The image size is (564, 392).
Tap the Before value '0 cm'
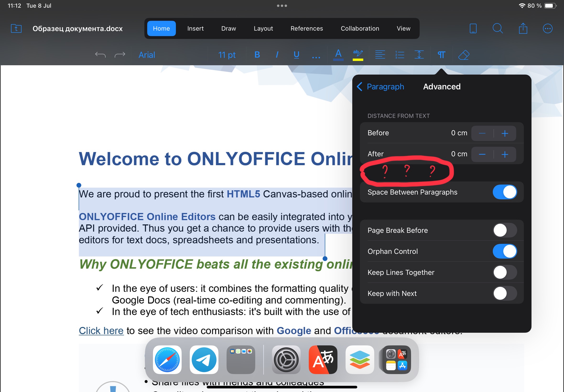click(x=459, y=133)
